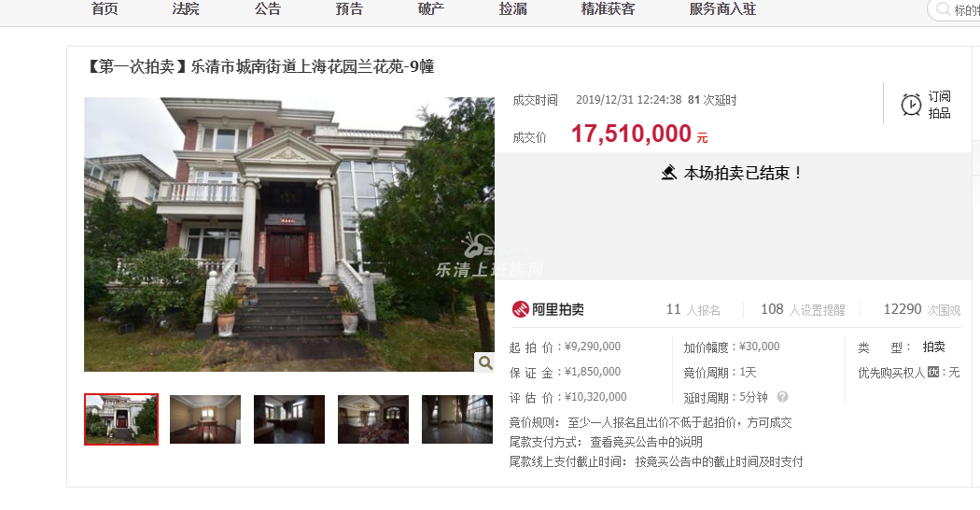980x510 pixels.
Task: Click the help icon beside 延时周期
Action: pyautogui.click(x=782, y=397)
